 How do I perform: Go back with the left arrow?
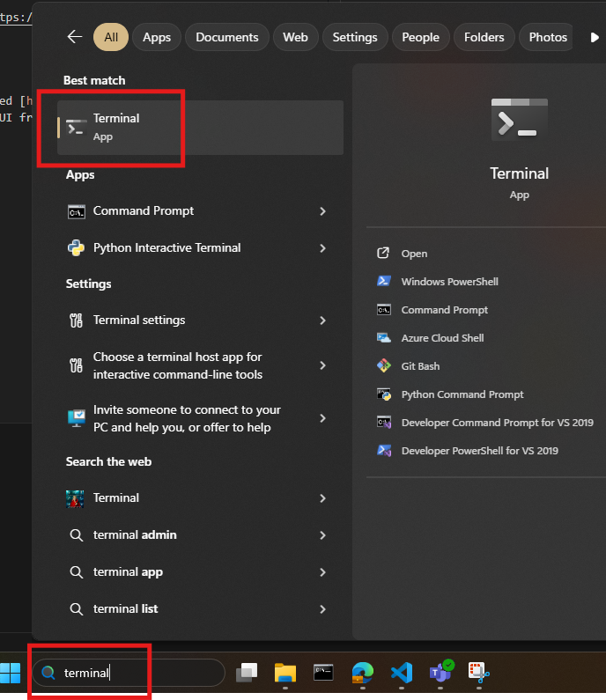click(75, 37)
